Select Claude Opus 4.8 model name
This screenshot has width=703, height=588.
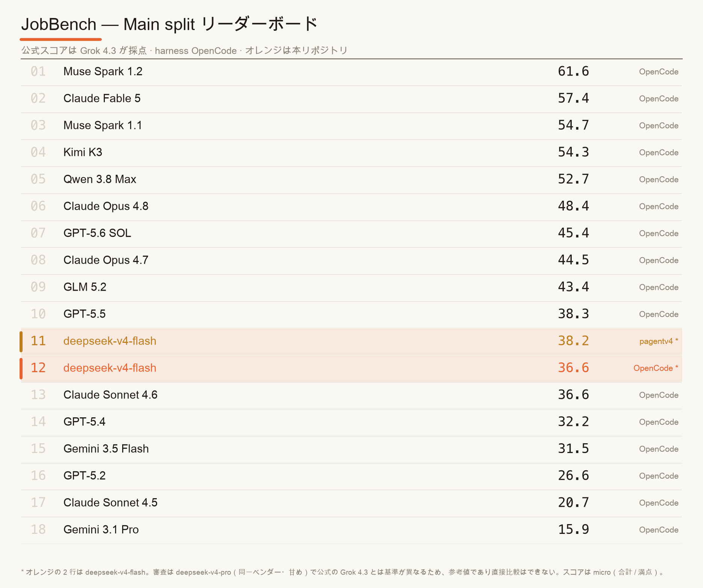106,206
